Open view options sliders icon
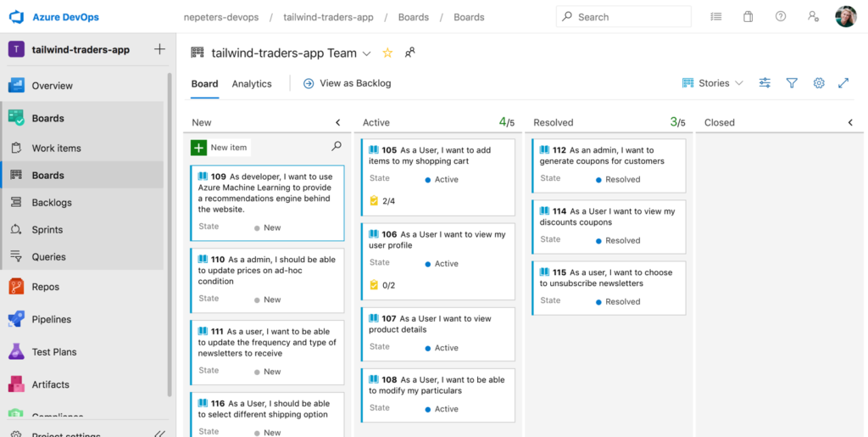 click(x=765, y=83)
